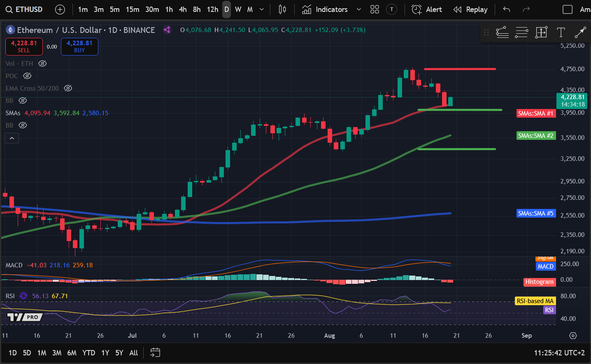The height and width of the screenshot is (364, 591).
Task: Open the candlestick chart type menu
Action: click(282, 9)
